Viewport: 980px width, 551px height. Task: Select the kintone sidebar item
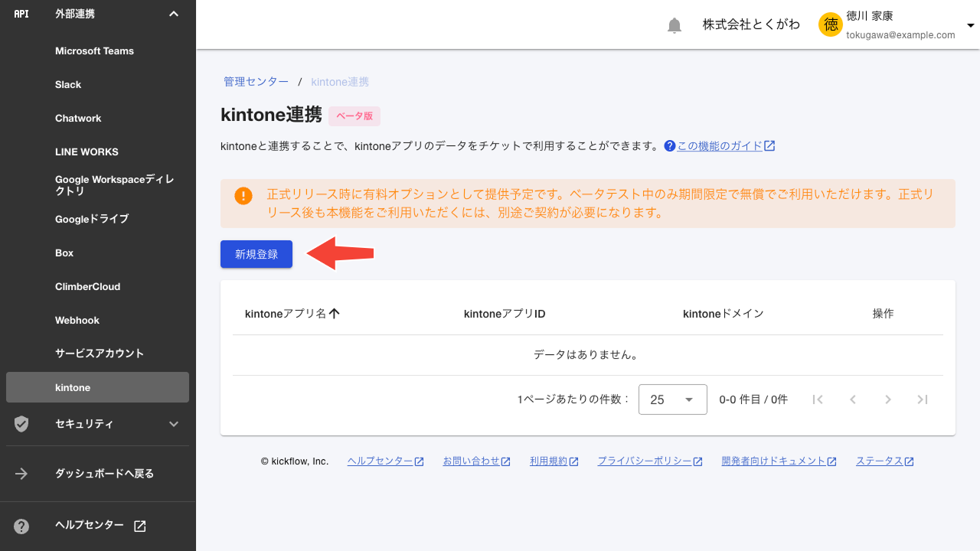tap(97, 387)
